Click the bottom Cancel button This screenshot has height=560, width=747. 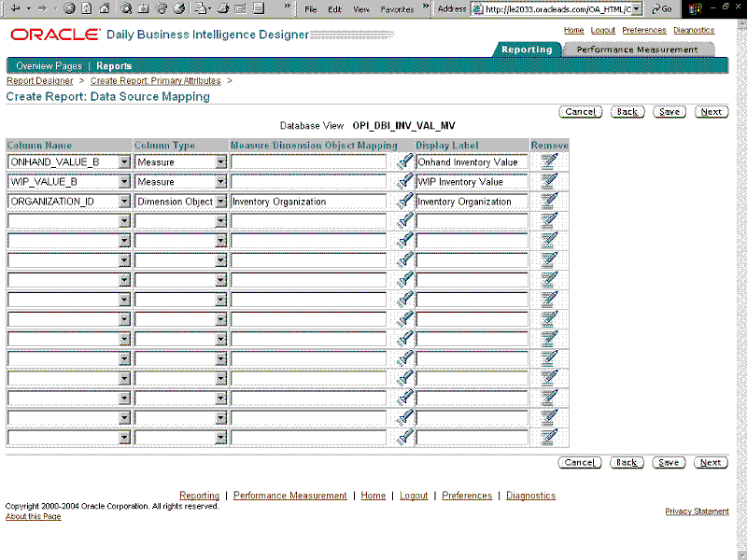(580, 462)
